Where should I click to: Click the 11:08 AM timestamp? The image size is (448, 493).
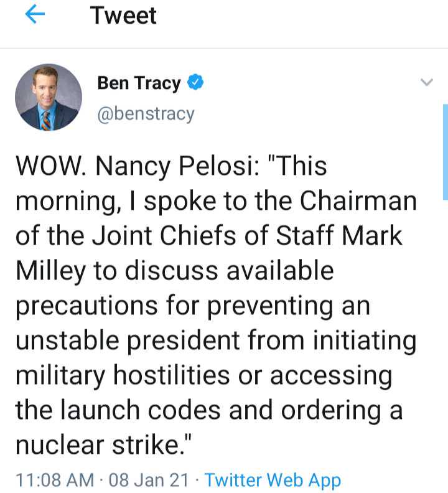pyautogui.click(x=54, y=480)
